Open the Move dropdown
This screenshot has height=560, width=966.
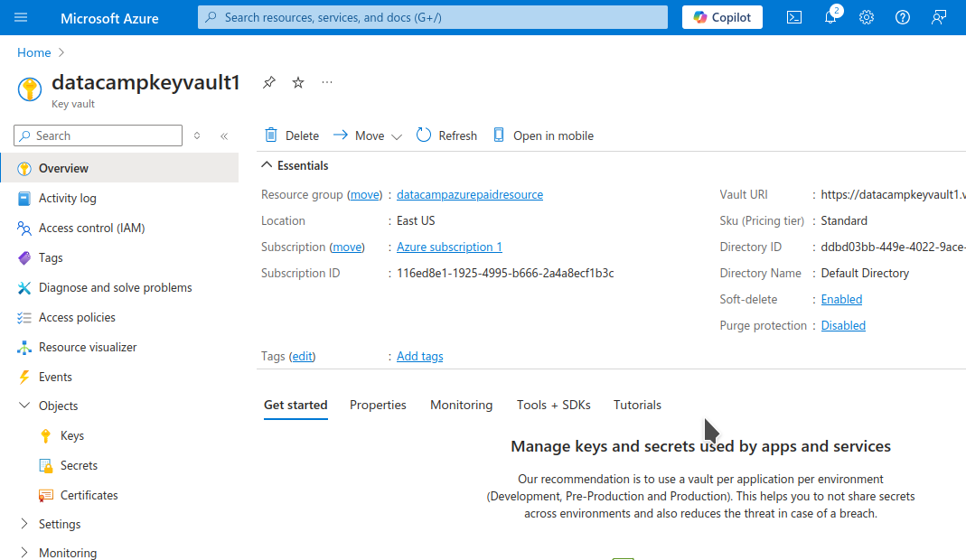(x=368, y=135)
